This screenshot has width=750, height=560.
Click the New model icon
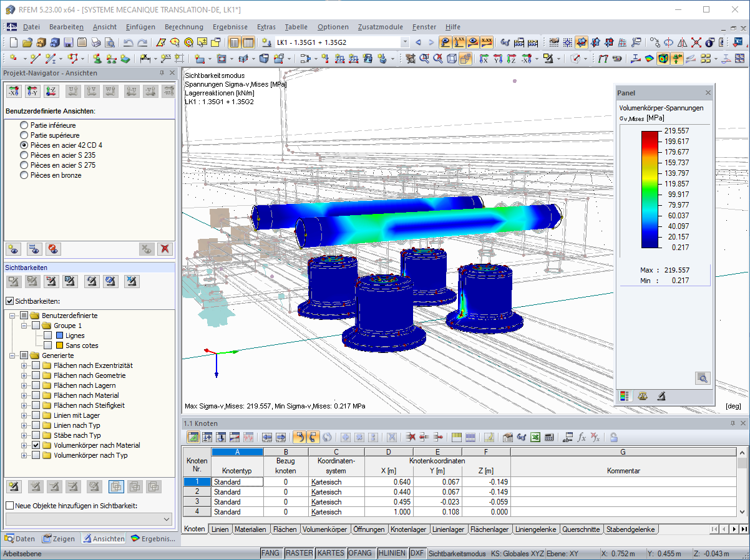[14, 42]
